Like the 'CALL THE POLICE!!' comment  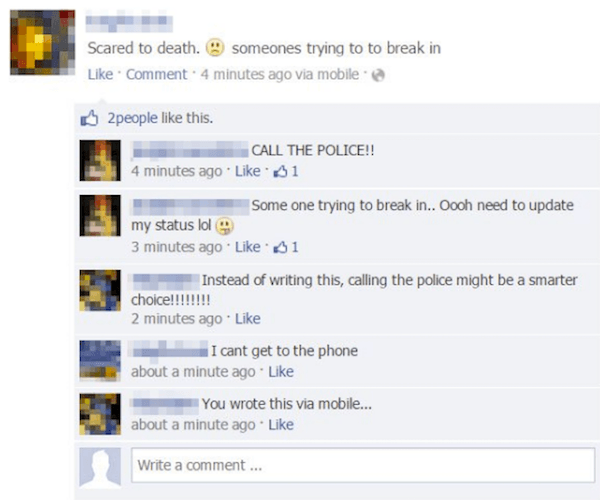[248, 171]
